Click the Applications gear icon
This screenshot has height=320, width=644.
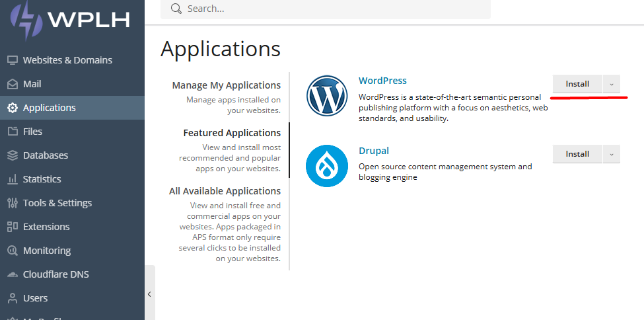coord(13,108)
